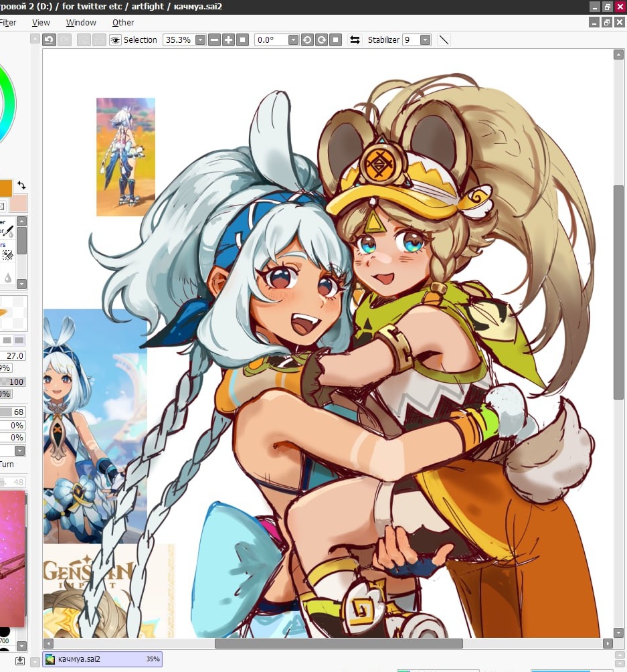627x672 pixels.
Task: Click the Undo arrow in toolbar
Action: (x=49, y=40)
